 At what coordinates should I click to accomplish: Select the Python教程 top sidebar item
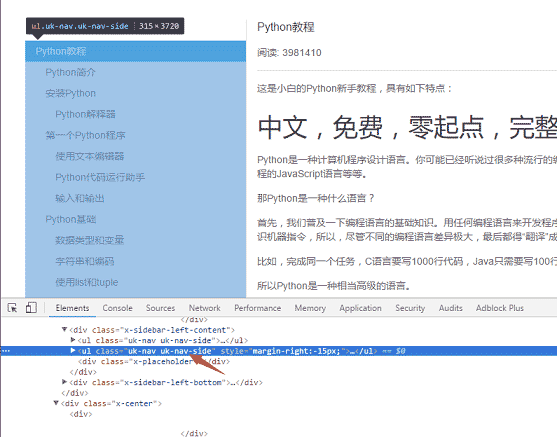point(135,52)
